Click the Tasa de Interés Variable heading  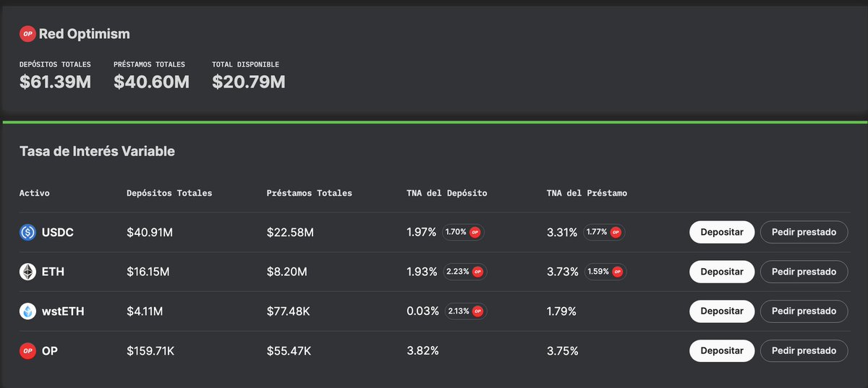97,152
